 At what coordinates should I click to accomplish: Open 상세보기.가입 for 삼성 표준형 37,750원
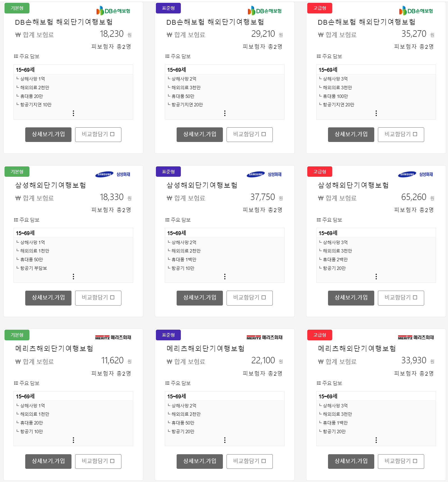click(200, 298)
